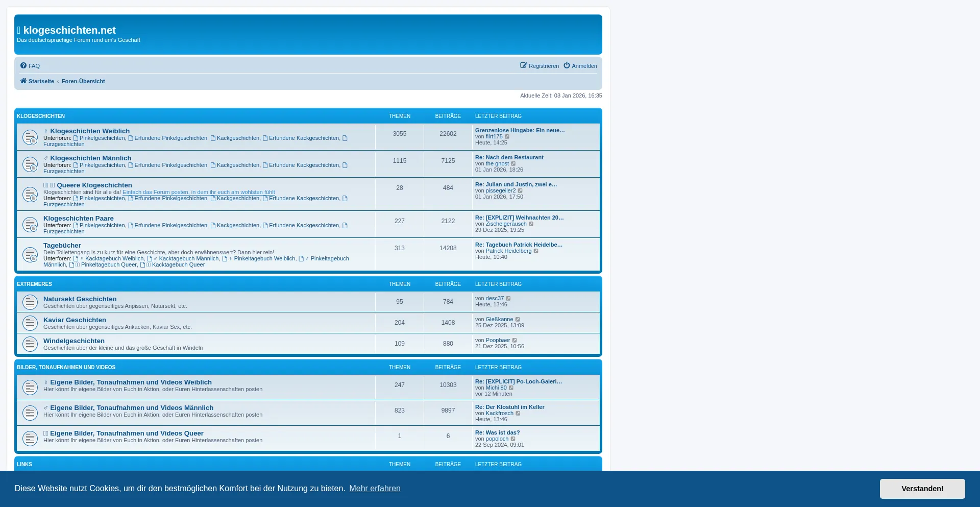View latest post icon next to flirt175
Image resolution: width=980 pixels, height=507 pixels.
point(507,137)
